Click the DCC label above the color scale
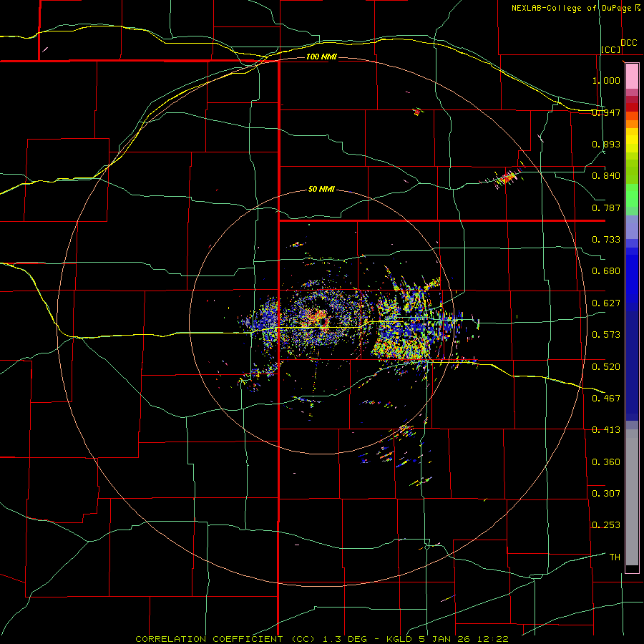Image resolution: width=644 pixels, height=644 pixels. click(629, 43)
